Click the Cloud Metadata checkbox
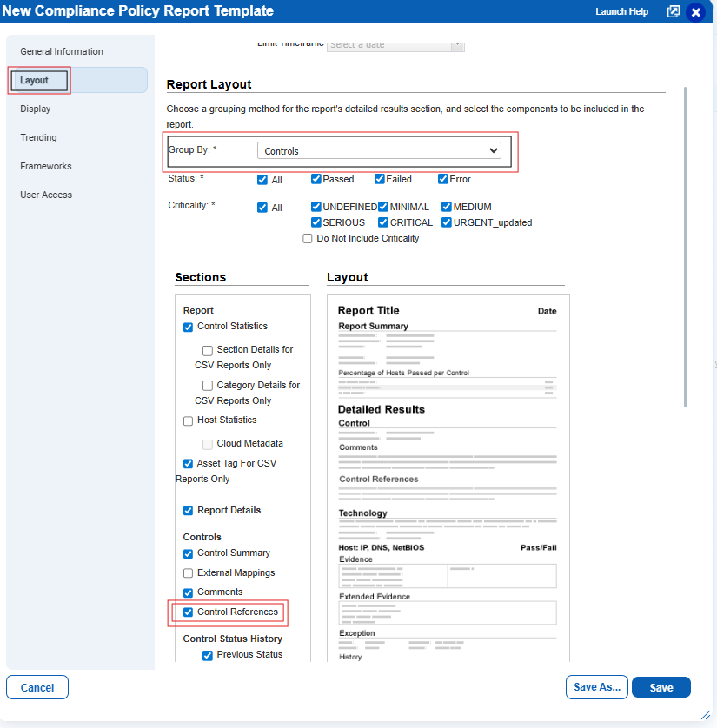Image resolution: width=717 pixels, height=728 pixels. click(x=208, y=444)
